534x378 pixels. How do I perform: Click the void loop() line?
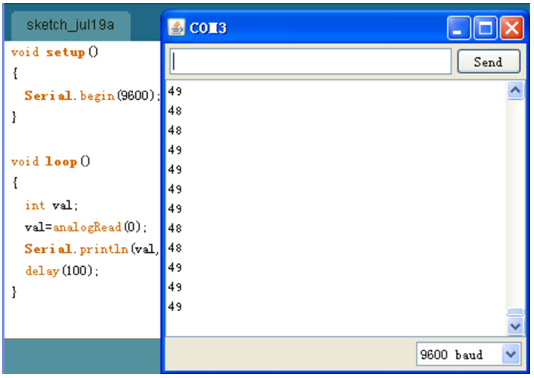(x=50, y=161)
